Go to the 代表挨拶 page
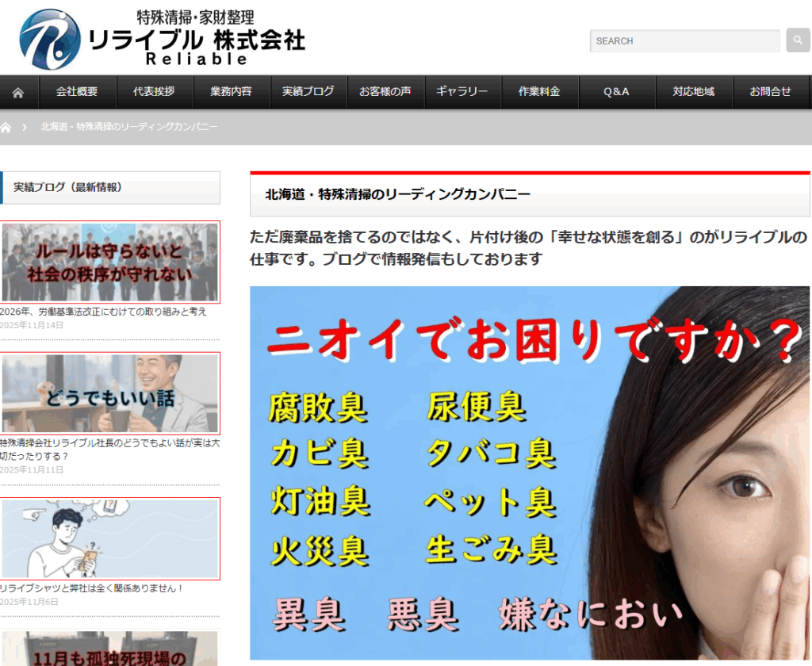The width and height of the screenshot is (812, 666). [x=154, y=92]
